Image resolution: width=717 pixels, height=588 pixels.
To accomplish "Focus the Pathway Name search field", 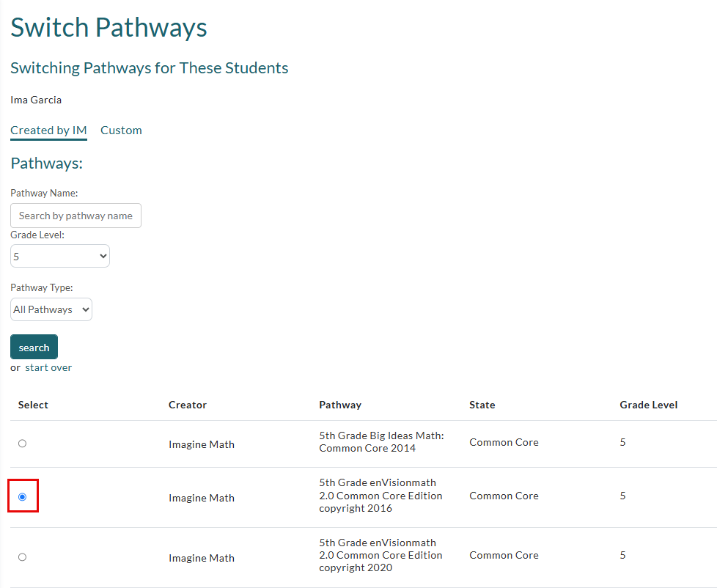I will click(76, 216).
